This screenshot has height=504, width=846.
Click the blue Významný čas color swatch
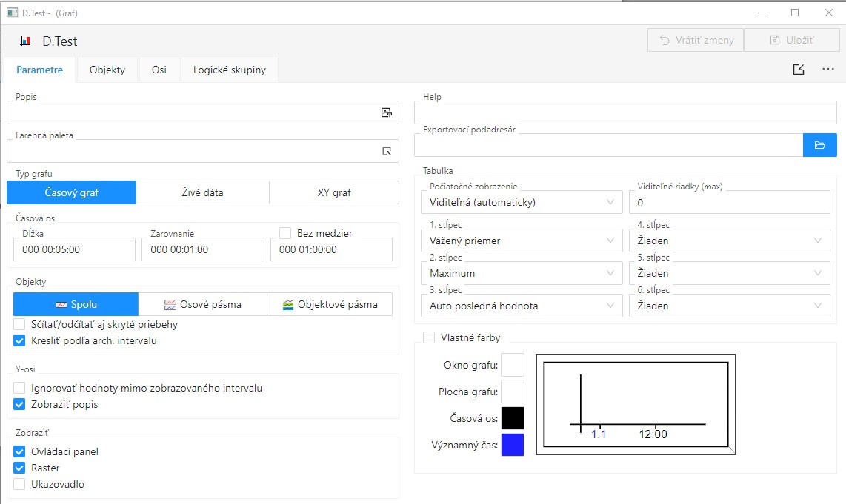513,445
